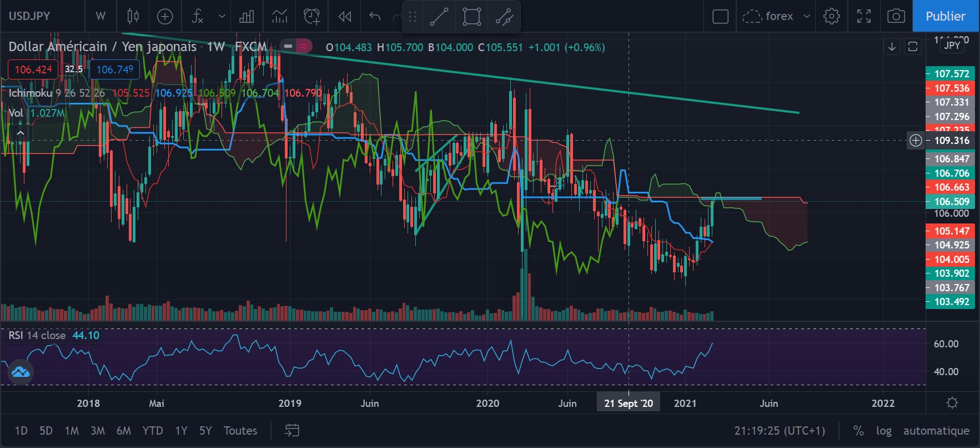Click the compare or add symbol icon
The width and height of the screenshot is (980, 448).
[x=165, y=17]
